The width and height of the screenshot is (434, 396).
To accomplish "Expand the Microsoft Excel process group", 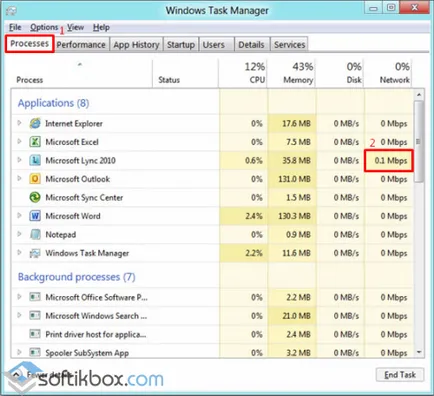I will [19, 141].
